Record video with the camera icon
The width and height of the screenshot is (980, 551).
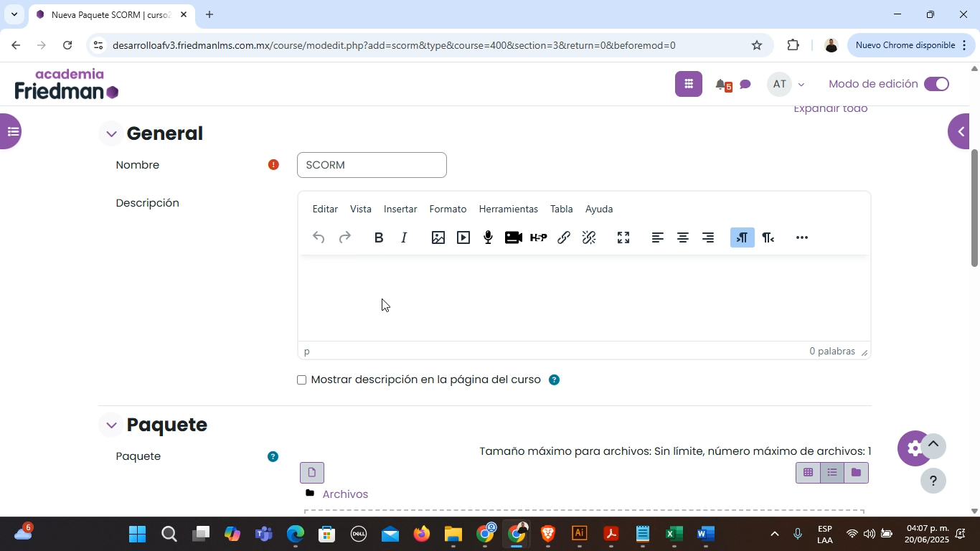[x=514, y=237]
